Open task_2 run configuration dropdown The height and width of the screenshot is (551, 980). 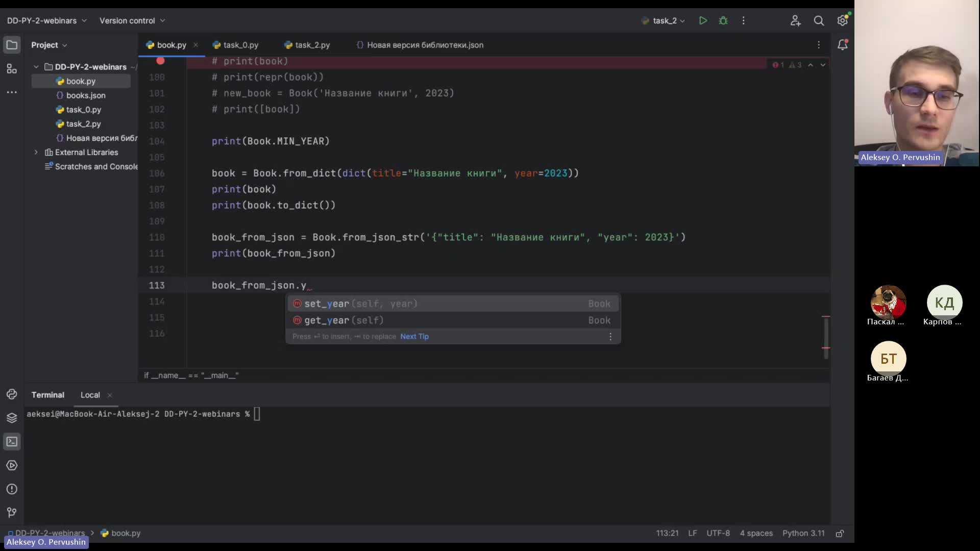tap(663, 20)
